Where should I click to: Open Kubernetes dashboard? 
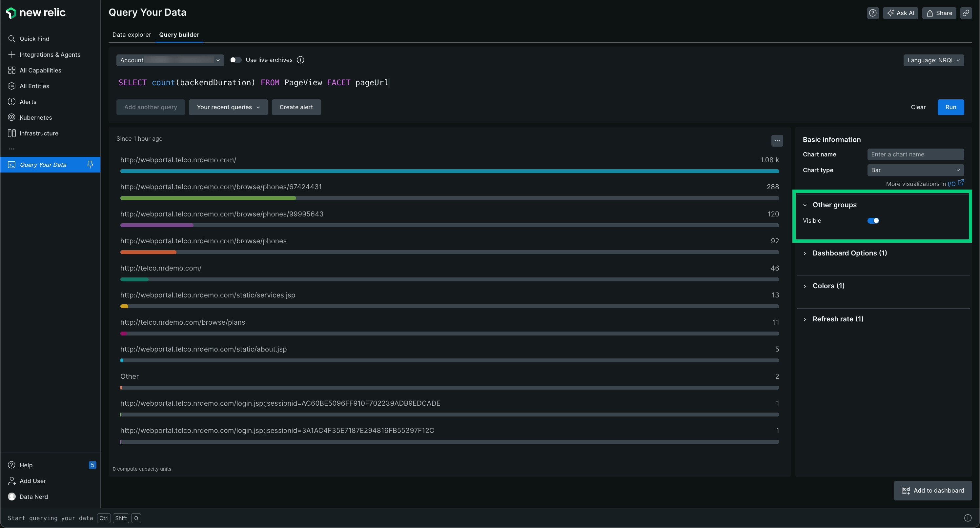[36, 118]
